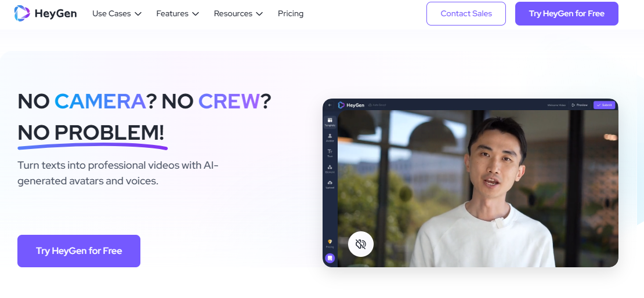Screen dimensions: 644x298
Task: Click the header Try HeyGen for Free button
Action: pyautogui.click(x=566, y=13)
